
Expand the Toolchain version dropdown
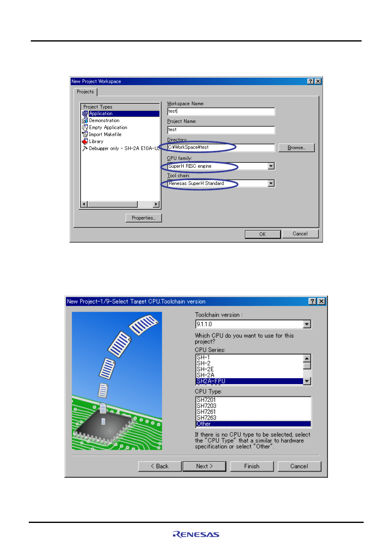click(307, 324)
